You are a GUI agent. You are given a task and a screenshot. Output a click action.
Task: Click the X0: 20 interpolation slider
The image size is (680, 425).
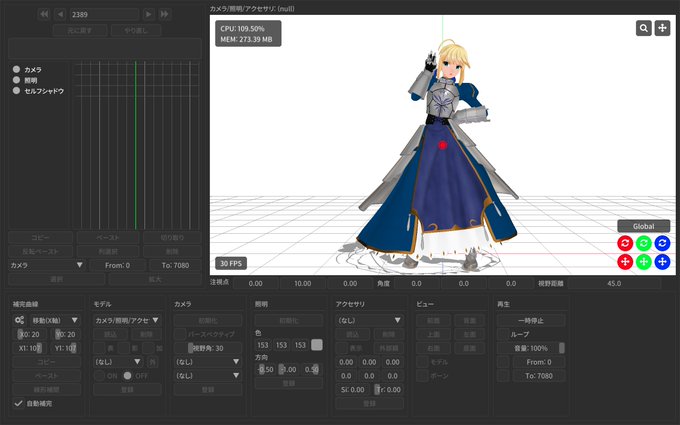coord(29,334)
